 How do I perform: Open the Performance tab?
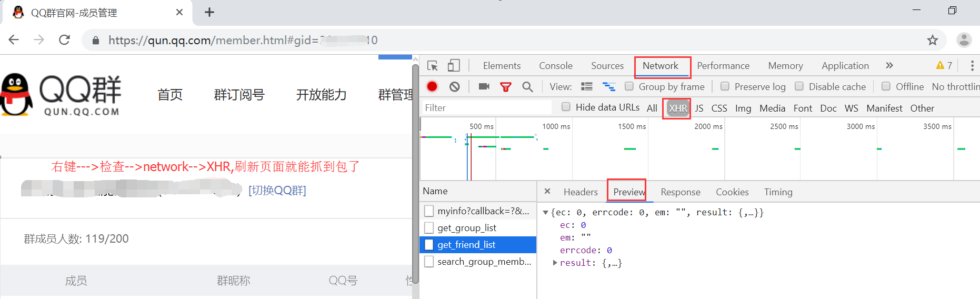tap(723, 66)
